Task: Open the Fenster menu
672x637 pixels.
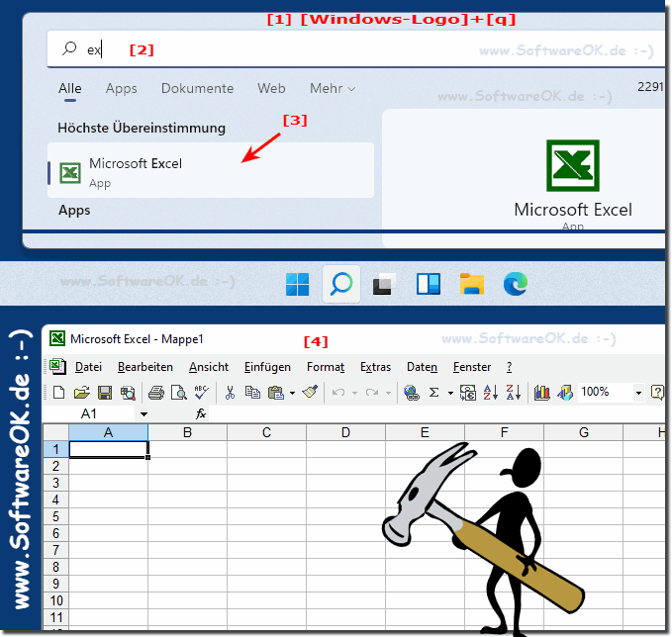Action: (x=472, y=367)
